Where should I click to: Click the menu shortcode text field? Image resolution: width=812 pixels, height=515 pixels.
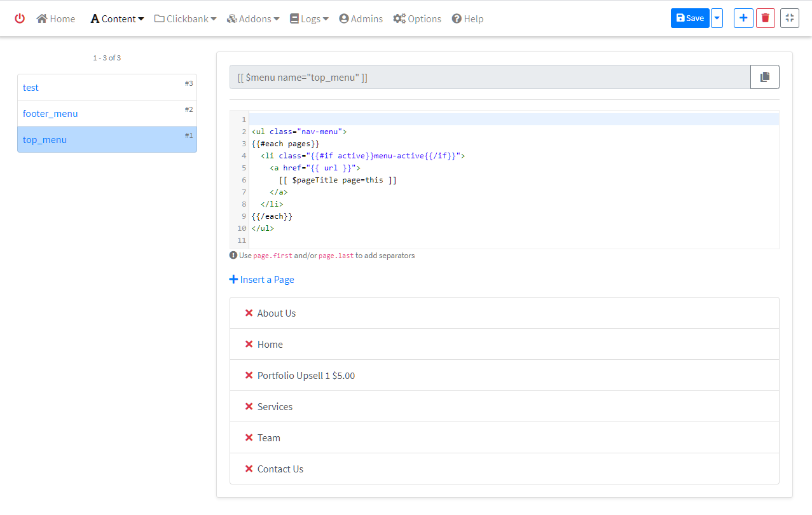pos(490,77)
